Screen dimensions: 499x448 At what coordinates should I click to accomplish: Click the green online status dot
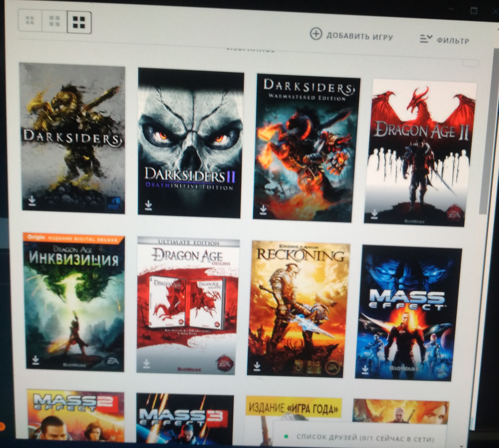tap(286, 437)
